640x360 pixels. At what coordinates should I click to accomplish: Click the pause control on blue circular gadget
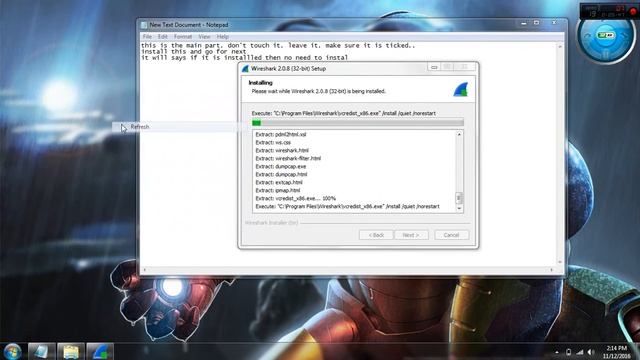pos(606,54)
